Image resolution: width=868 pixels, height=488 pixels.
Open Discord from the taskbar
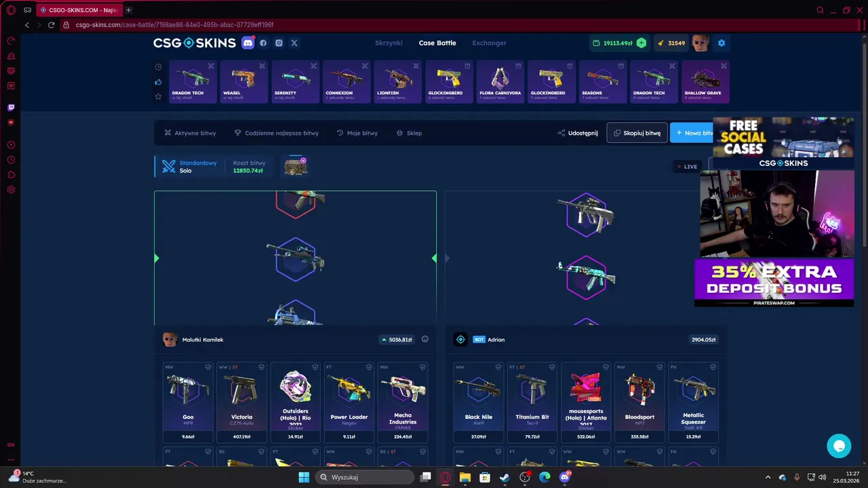(x=565, y=477)
